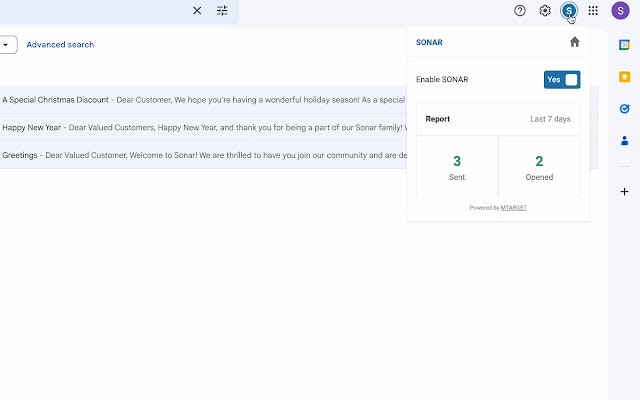
Task: Open the MTARGET link
Action: coord(513,208)
